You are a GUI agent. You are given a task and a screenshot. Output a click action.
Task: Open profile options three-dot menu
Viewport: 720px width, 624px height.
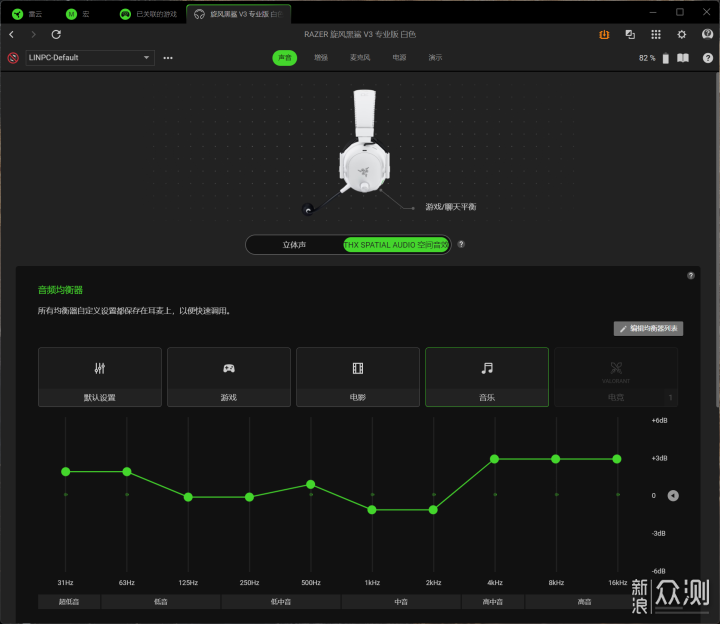pyautogui.click(x=168, y=58)
